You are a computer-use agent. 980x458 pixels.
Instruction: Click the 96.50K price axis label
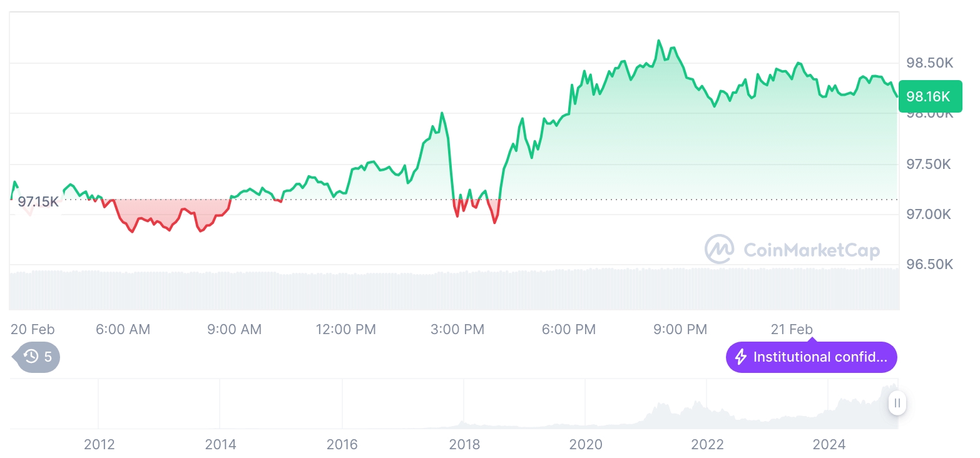[929, 265]
